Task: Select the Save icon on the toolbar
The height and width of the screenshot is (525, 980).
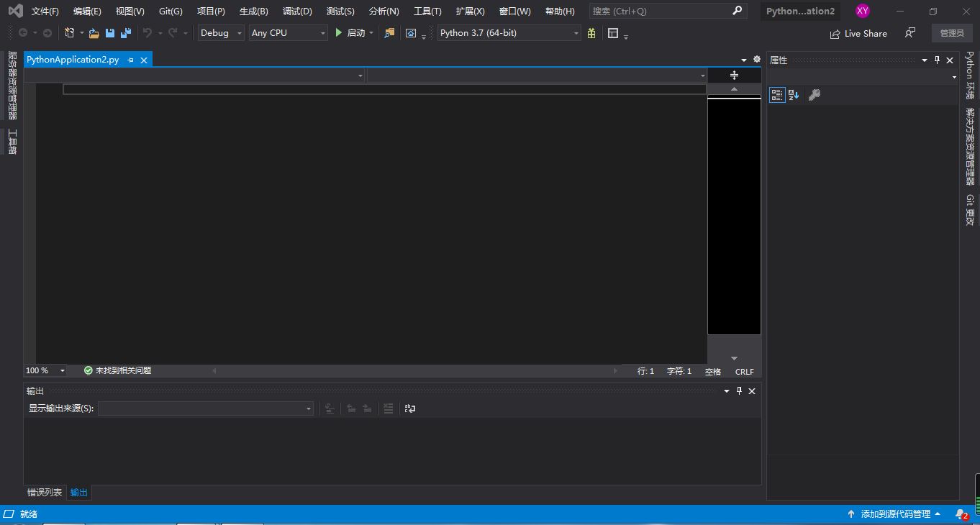Action: pos(109,33)
